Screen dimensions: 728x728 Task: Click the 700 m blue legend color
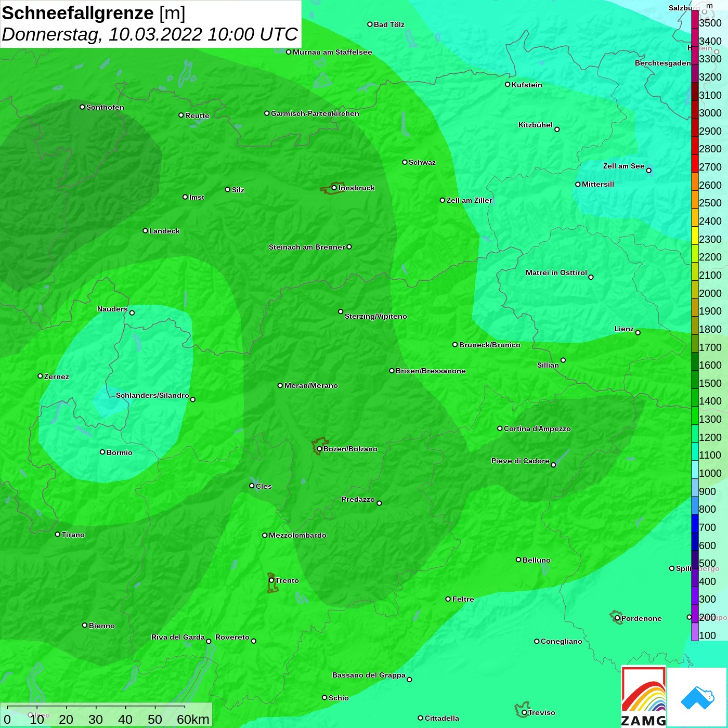click(695, 524)
